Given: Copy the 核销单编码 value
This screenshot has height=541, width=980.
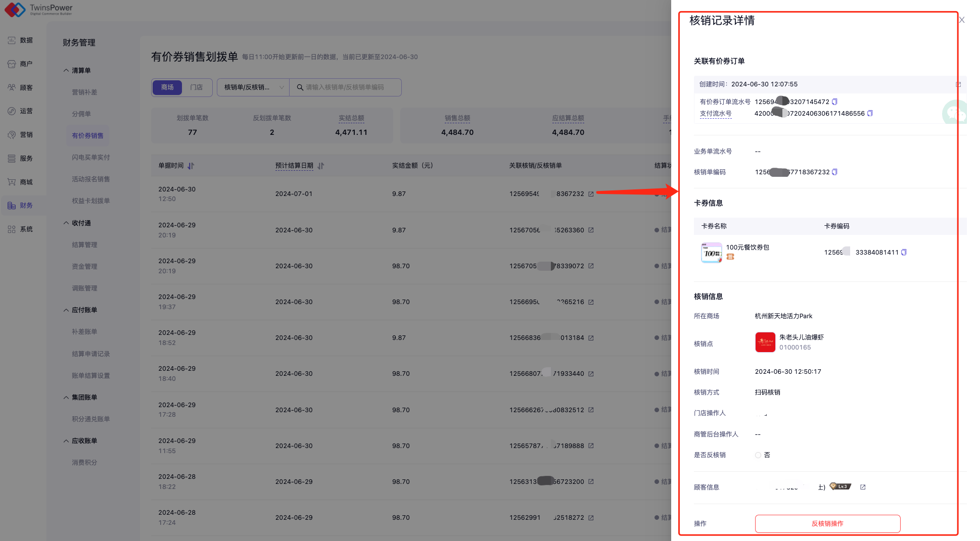Looking at the screenshot, I should [834, 172].
